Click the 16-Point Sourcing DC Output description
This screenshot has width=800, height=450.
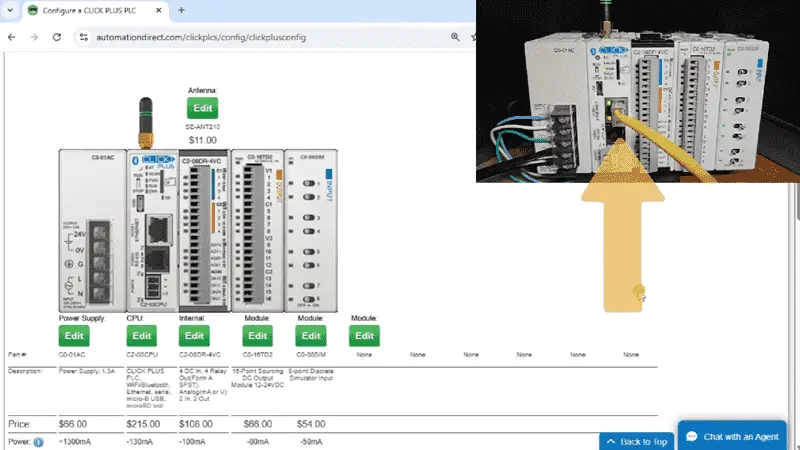[x=258, y=378]
